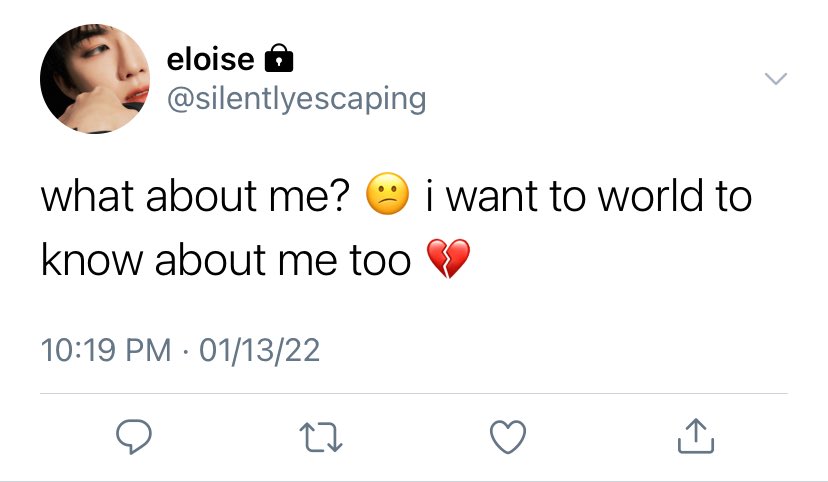This screenshot has height=482, width=828.
Task: Click the dot separator between time and date
Action: coord(185,351)
